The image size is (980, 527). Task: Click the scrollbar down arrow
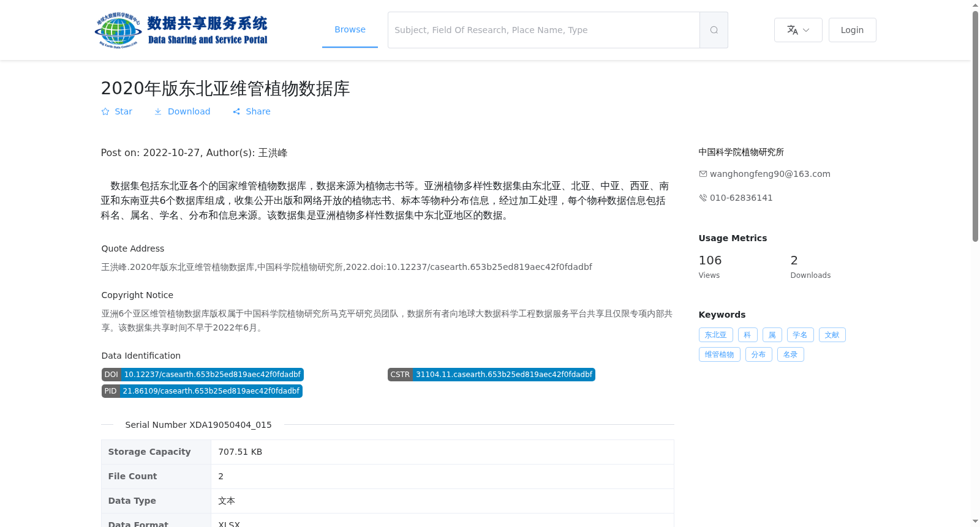(975, 521)
